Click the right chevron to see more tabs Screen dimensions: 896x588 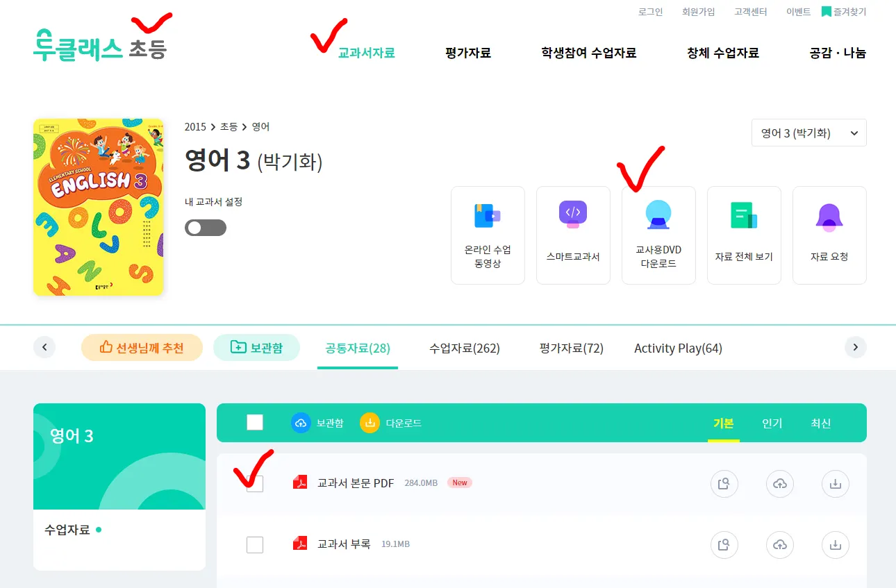tap(856, 347)
